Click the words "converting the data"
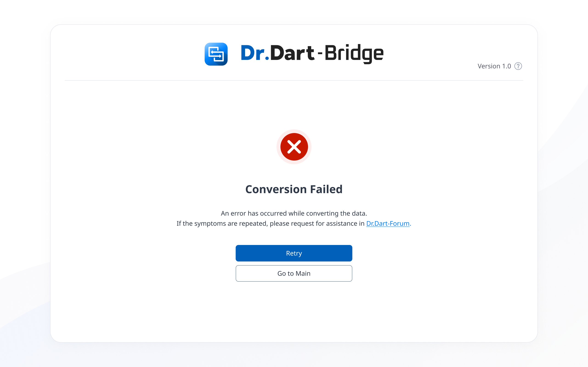The image size is (588, 367). click(x=336, y=213)
